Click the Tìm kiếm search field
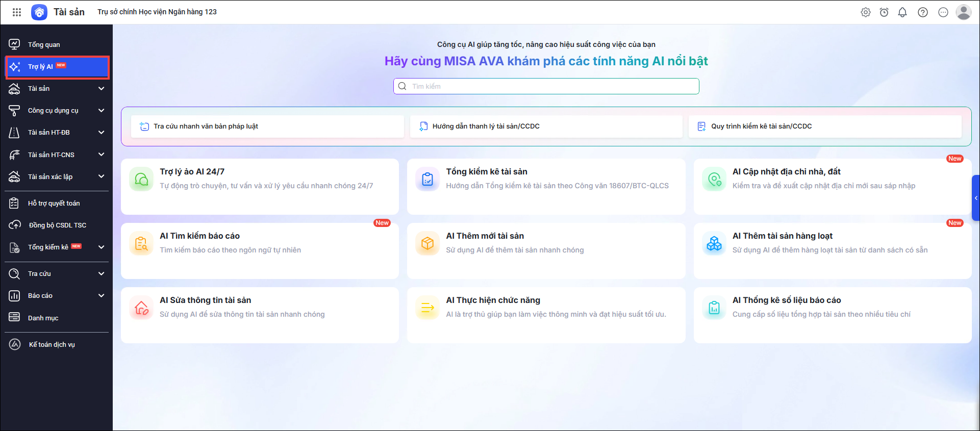 pos(546,86)
